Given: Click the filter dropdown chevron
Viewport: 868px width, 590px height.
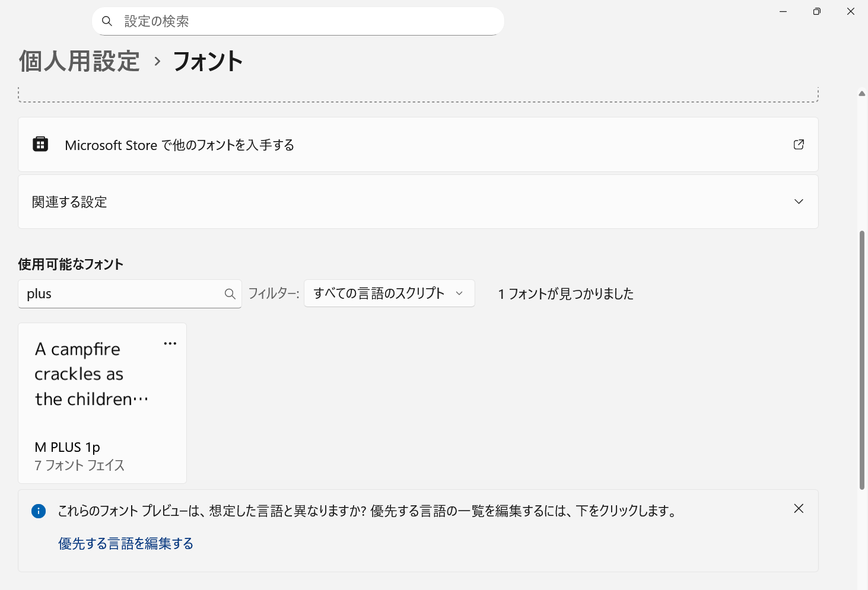Looking at the screenshot, I should point(459,293).
